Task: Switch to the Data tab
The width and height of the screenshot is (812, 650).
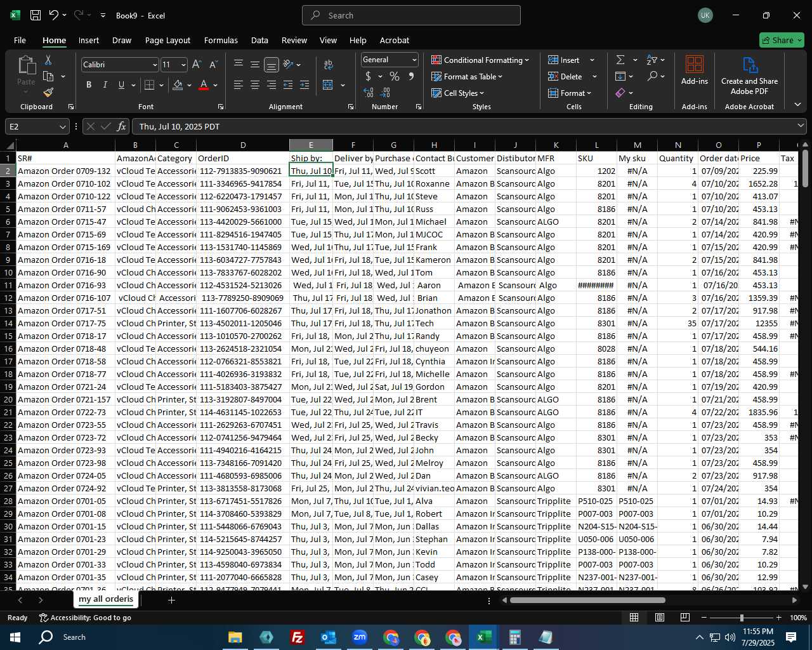Action: (x=259, y=40)
